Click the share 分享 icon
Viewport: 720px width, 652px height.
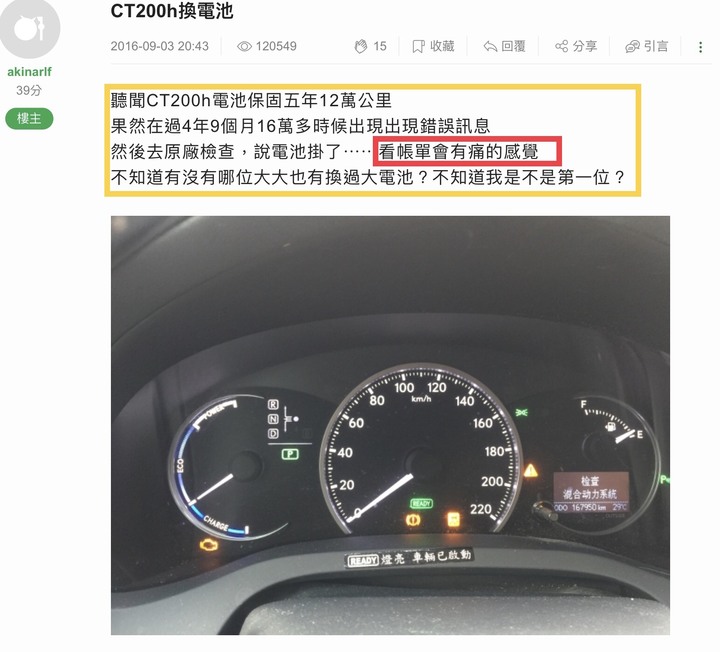561,46
